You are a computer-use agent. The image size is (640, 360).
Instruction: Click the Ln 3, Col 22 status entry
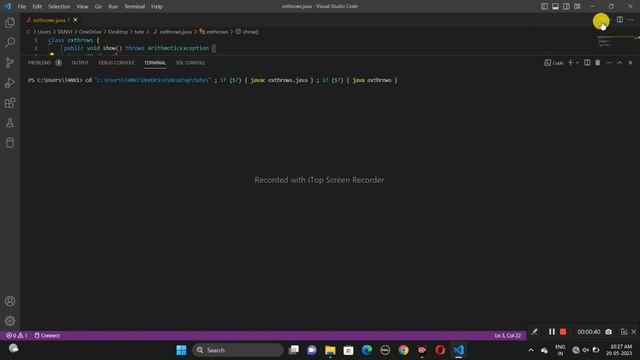508,335
